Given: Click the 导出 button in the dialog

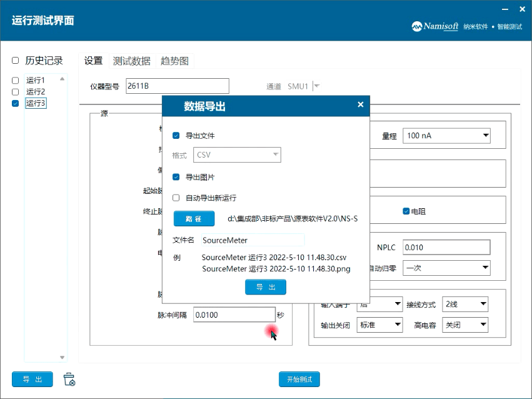Looking at the screenshot, I should (265, 286).
